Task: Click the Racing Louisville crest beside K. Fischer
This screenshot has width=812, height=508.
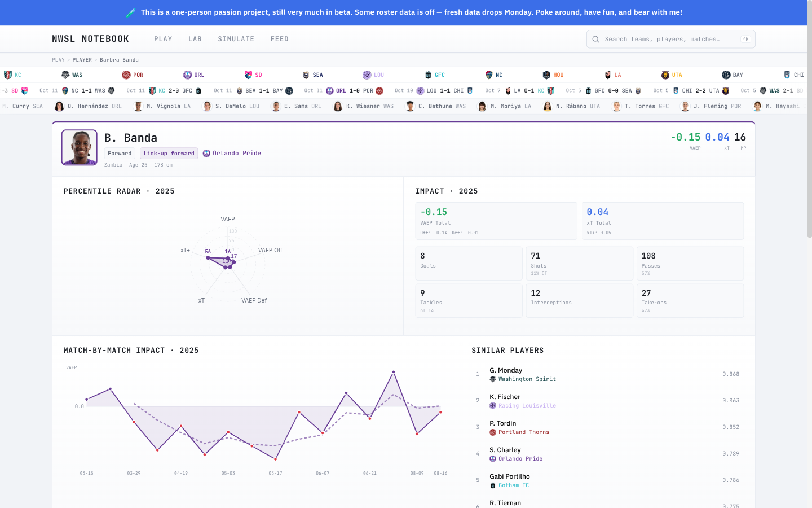Action: coord(493,406)
